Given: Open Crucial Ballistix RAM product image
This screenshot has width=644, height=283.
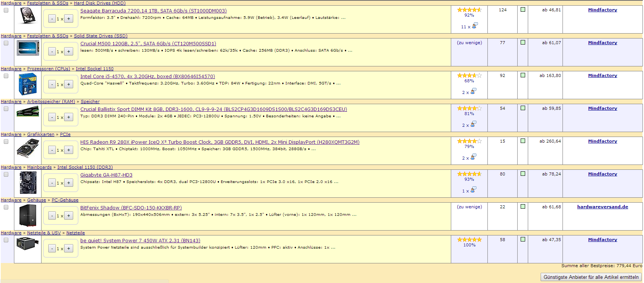Looking at the screenshot, I should pyautogui.click(x=28, y=112).
